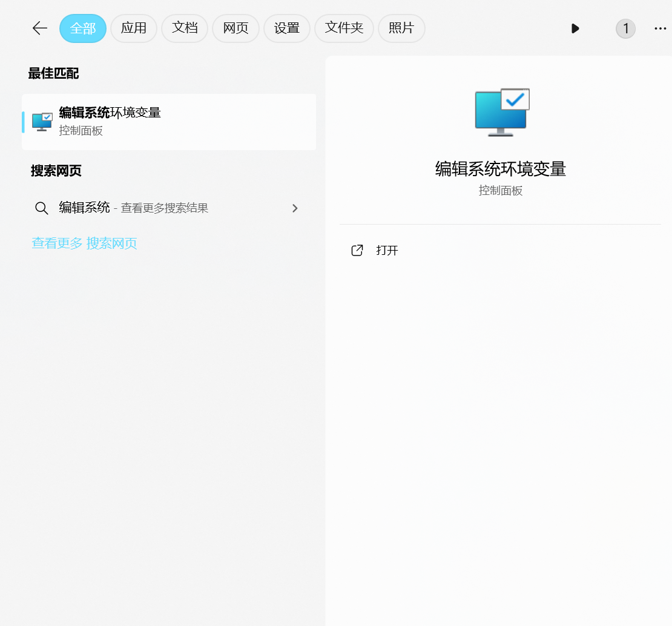The image size is (672, 626).
Task: Select the 文件夹 filter tab
Action: (344, 28)
